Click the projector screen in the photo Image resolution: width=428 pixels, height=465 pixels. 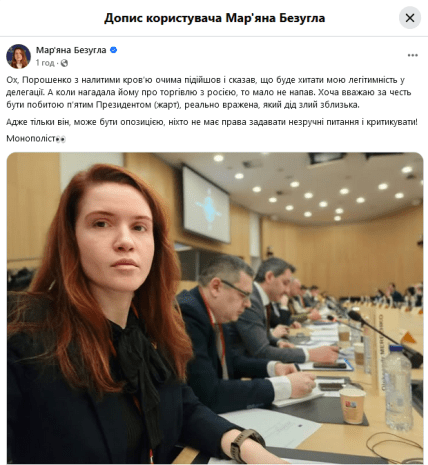tap(206, 205)
